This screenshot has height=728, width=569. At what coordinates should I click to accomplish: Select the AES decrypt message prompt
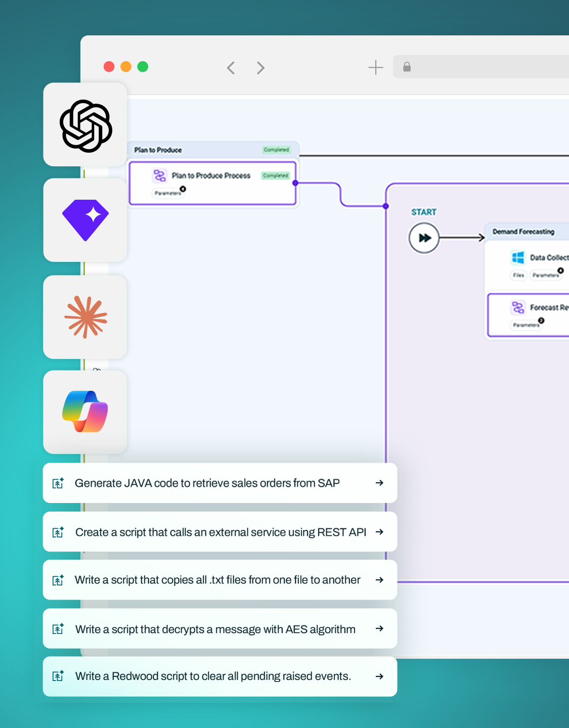click(x=220, y=628)
